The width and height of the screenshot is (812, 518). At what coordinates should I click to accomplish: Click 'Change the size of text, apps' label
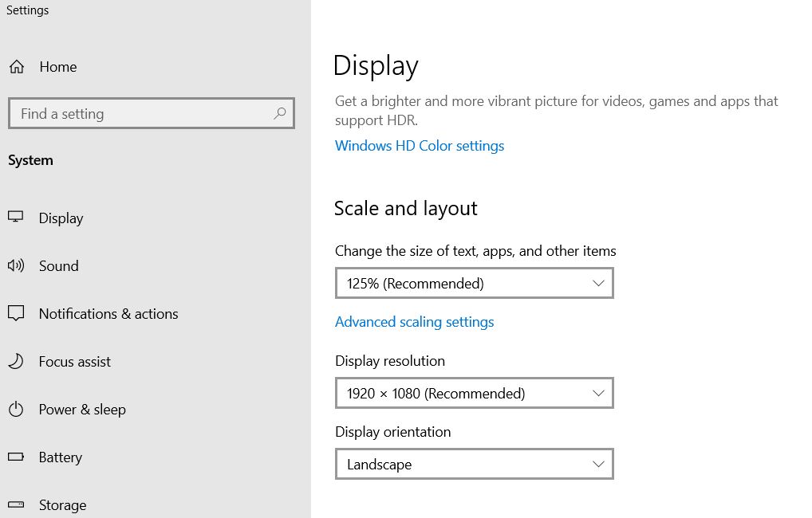[475, 251]
